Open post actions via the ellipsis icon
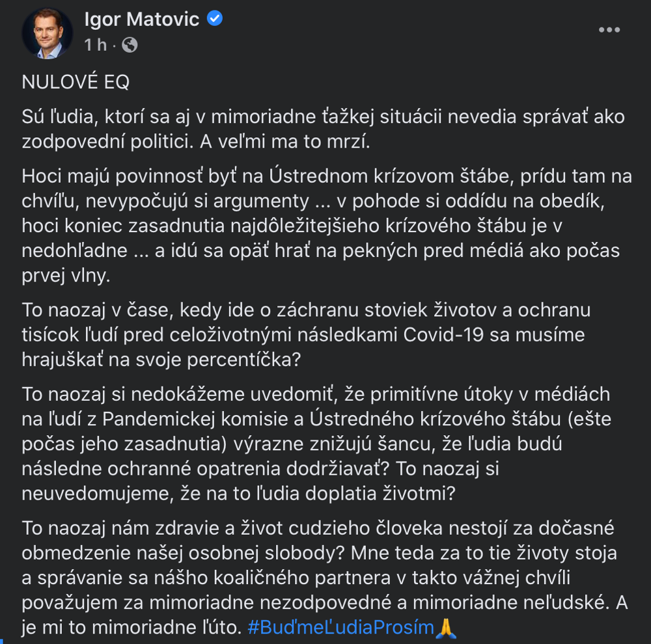This screenshot has width=651, height=644. pos(610,29)
